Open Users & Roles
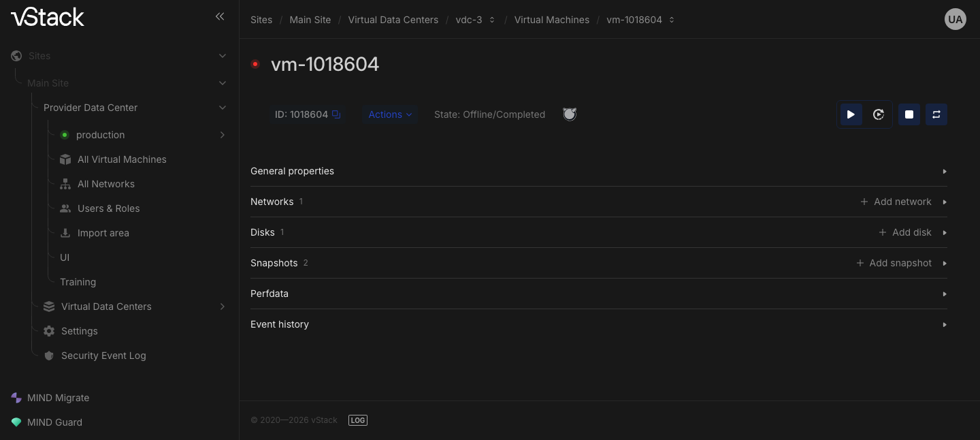 [x=109, y=208]
